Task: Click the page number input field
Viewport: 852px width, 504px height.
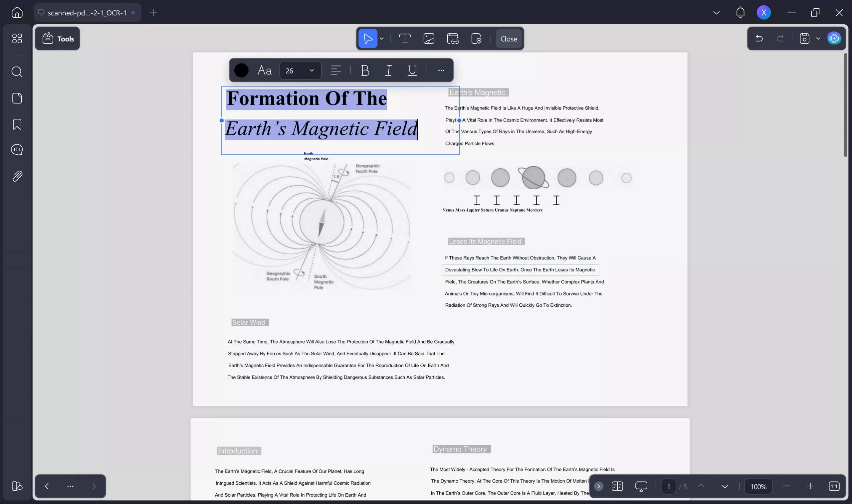Action: coord(668,486)
